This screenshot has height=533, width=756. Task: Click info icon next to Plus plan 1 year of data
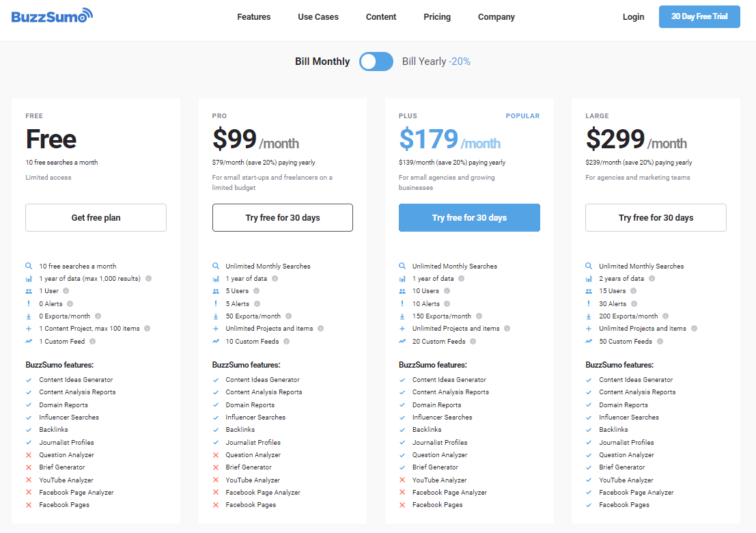click(462, 278)
